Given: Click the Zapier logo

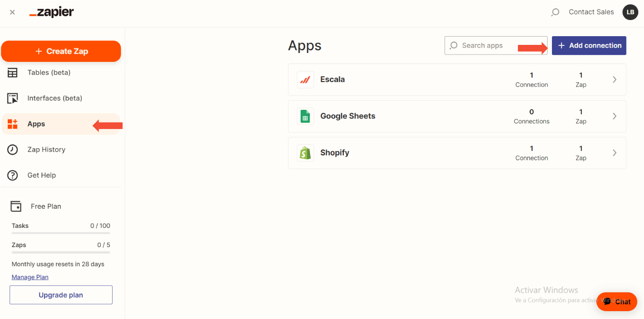Looking at the screenshot, I should pos(51,12).
